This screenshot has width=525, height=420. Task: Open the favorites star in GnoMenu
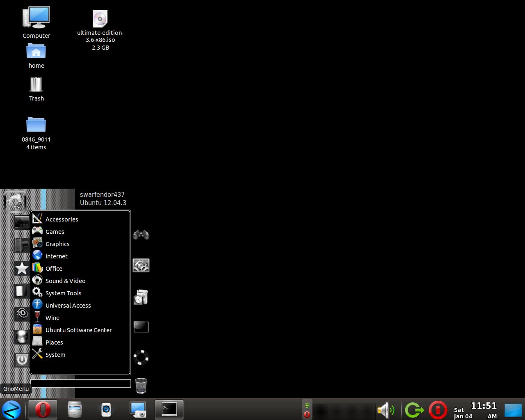22,268
